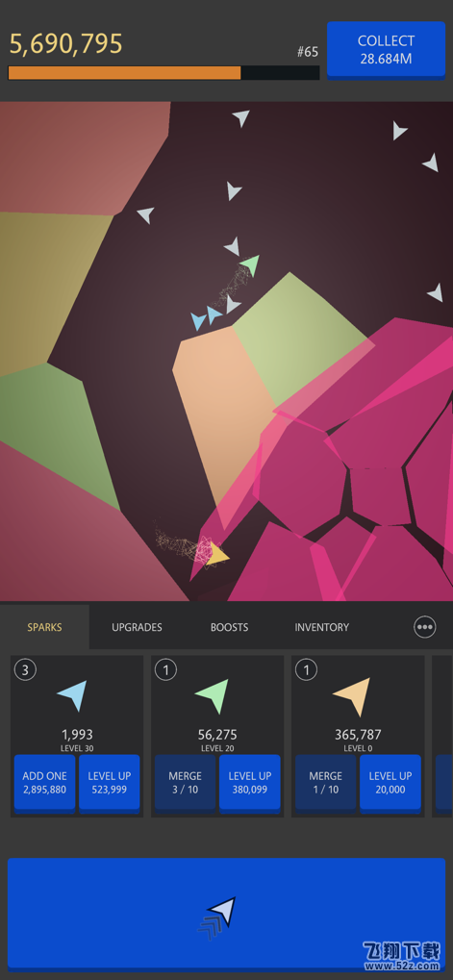453x980 pixels.
Task: Tap the green spark arrow icon card
Action: pos(213,695)
